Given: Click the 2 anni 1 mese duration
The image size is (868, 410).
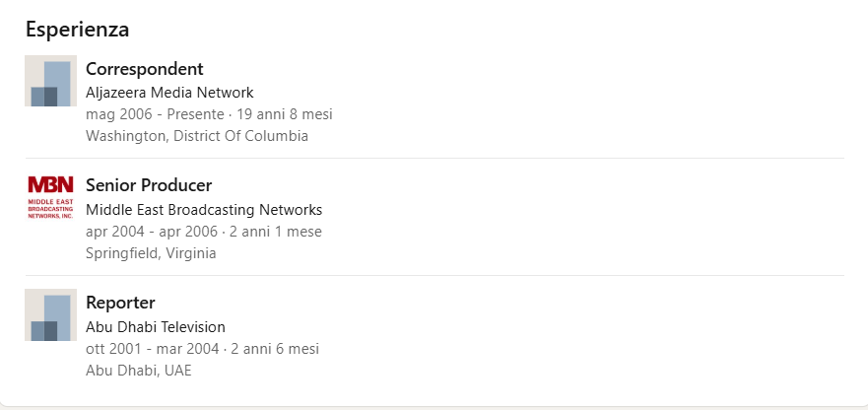Looking at the screenshot, I should 275,232.
